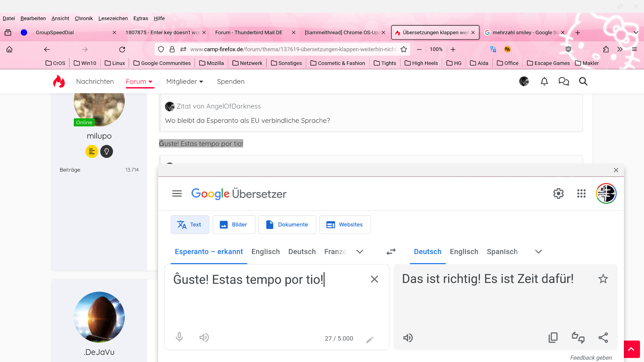Screen dimensions: 644x362
Task: Open the Mitglieder dropdown menu
Action: point(185,81)
